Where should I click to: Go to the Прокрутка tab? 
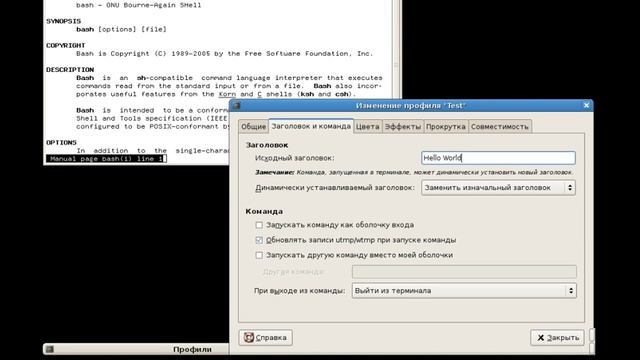(446, 127)
